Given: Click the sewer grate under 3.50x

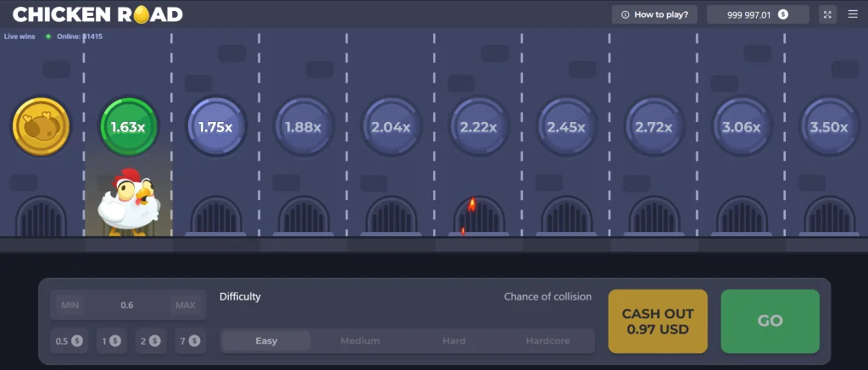Looking at the screenshot, I should [829, 216].
